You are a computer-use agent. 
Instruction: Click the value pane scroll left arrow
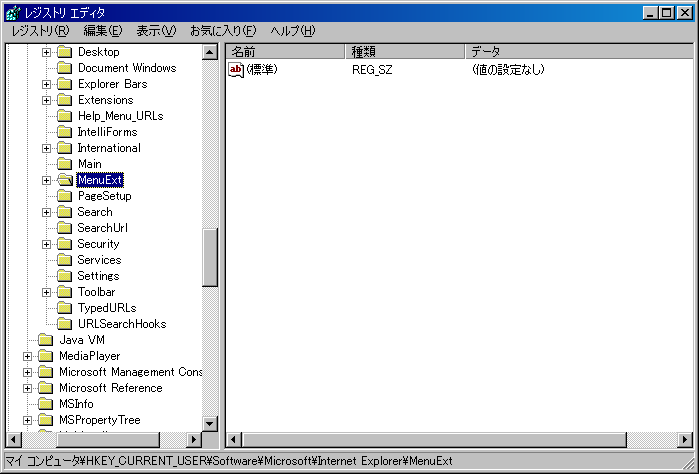(233, 440)
